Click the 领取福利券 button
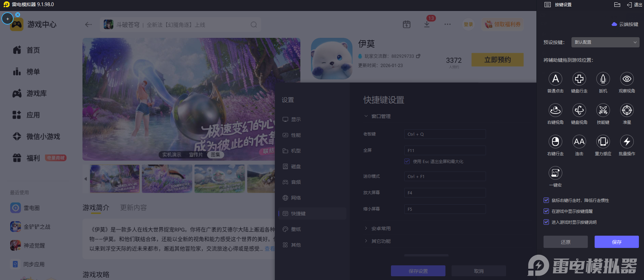Viewport: 644px width, 280px height. [x=503, y=24]
